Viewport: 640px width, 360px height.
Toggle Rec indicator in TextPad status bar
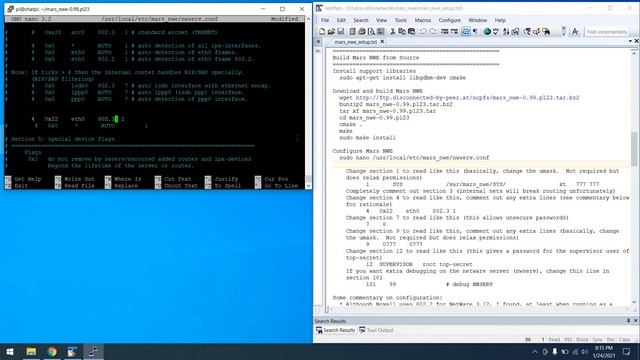pos(611,339)
